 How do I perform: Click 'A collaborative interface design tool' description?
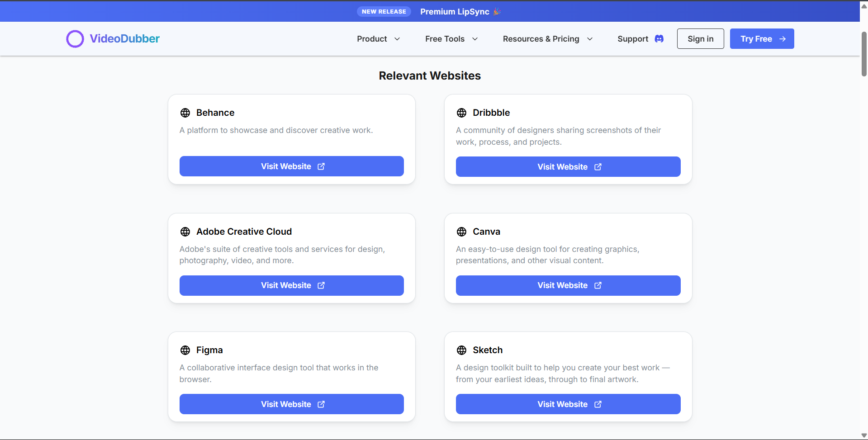pyautogui.click(x=279, y=374)
